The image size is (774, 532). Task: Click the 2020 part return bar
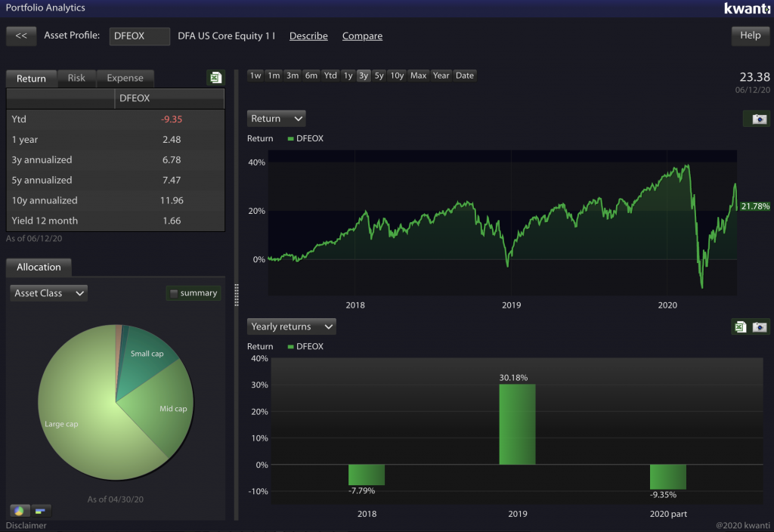[x=668, y=477]
